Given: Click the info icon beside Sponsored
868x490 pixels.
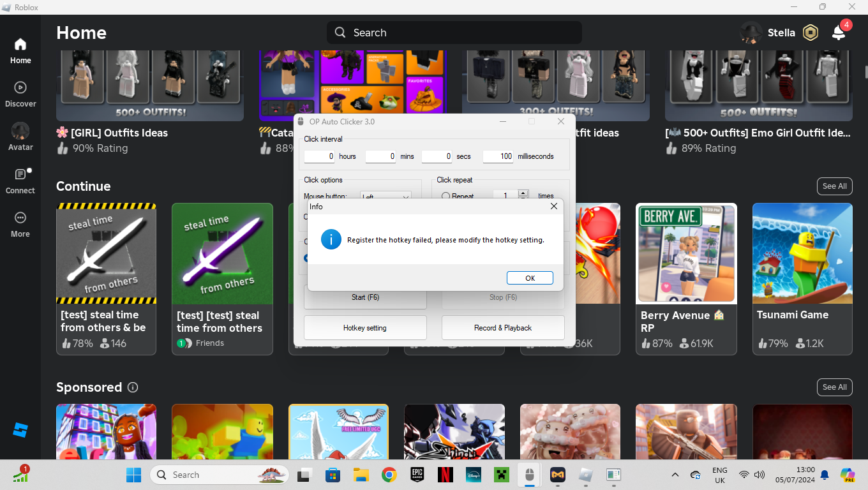Looking at the screenshot, I should click(133, 387).
